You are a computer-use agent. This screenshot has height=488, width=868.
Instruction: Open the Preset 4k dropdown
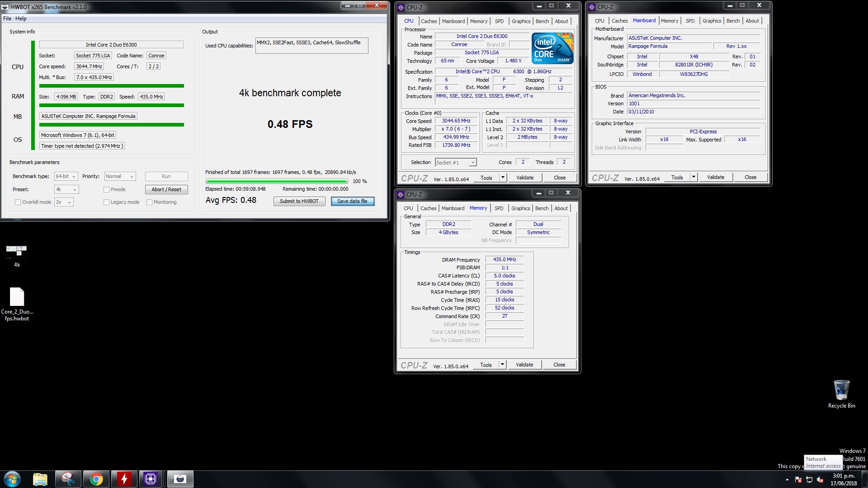pos(66,189)
